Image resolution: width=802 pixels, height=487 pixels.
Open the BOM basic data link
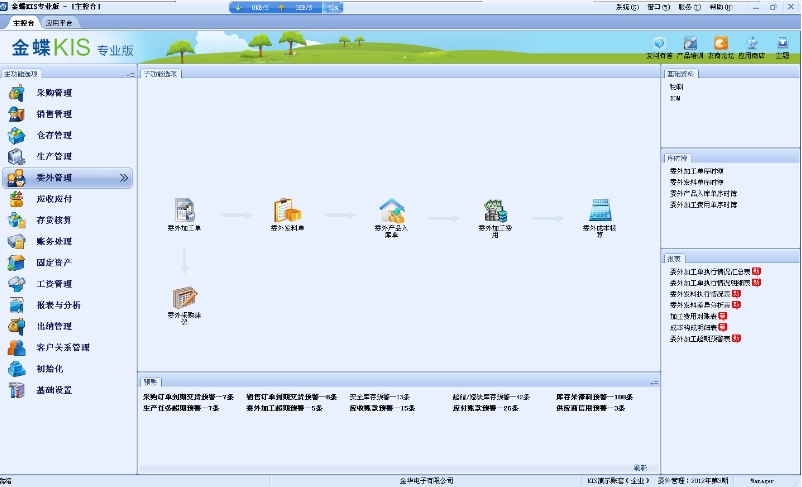pos(675,98)
